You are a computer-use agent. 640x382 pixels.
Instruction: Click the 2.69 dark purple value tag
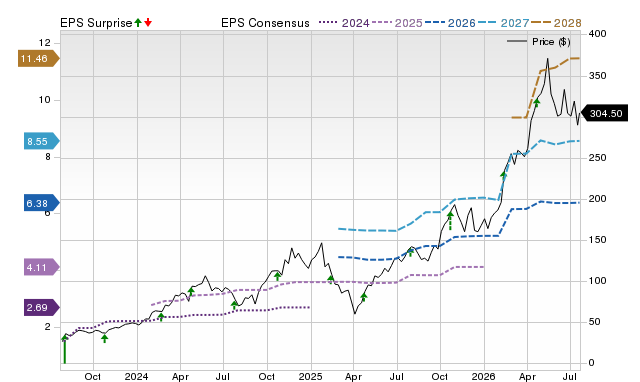[41, 307]
